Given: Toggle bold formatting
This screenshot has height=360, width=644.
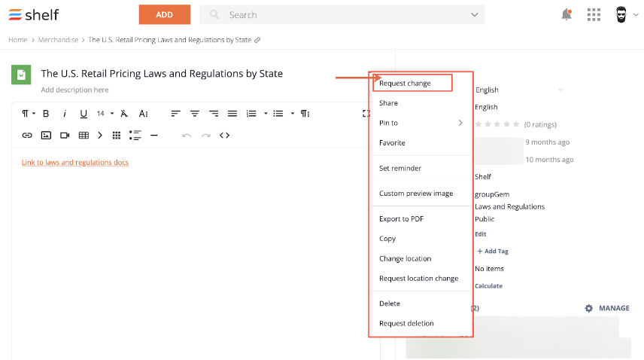Looking at the screenshot, I should point(46,114).
